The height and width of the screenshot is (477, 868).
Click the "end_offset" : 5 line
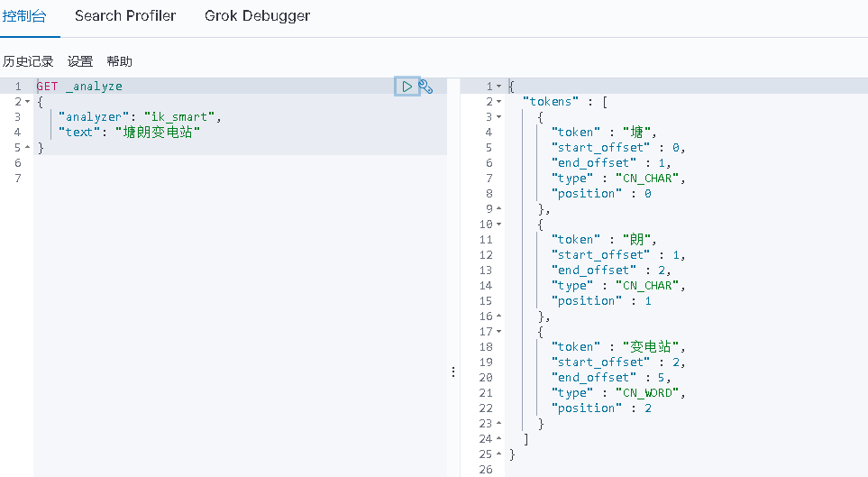pyautogui.click(x=611, y=377)
